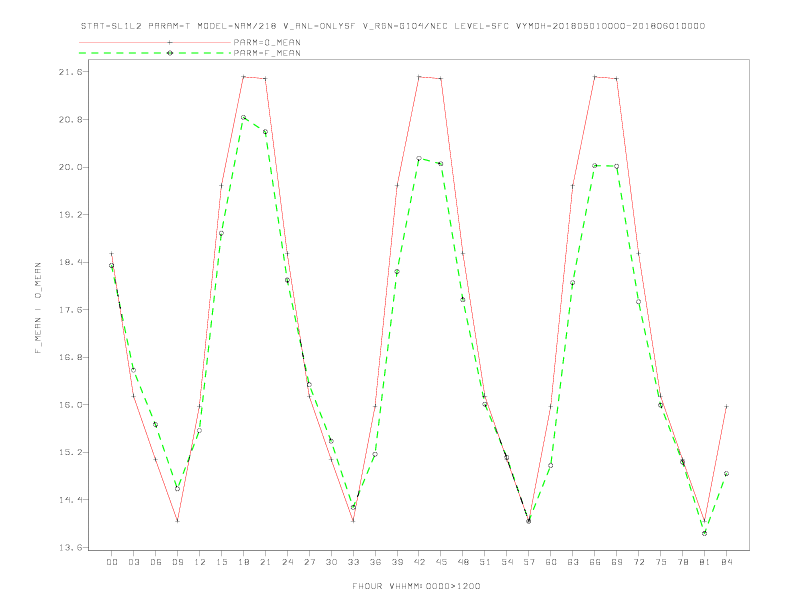
Task: Click the 51 forecast hour tick label
Action: click(x=485, y=562)
